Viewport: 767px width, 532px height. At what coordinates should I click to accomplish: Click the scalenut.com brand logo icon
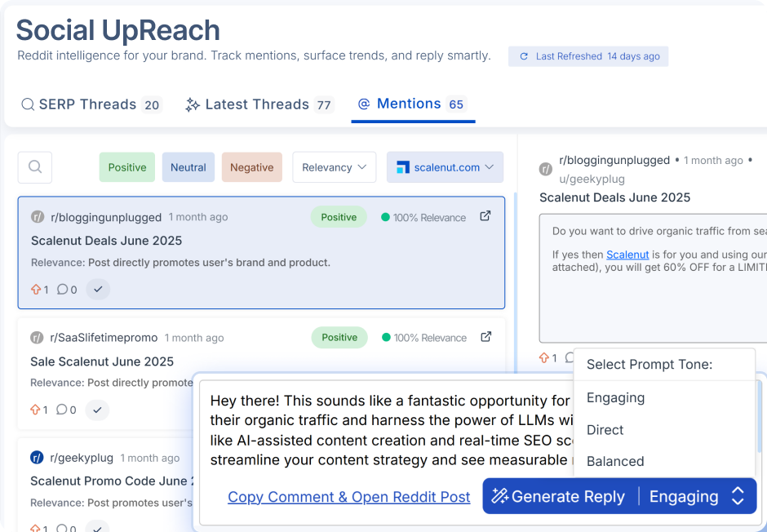402,167
